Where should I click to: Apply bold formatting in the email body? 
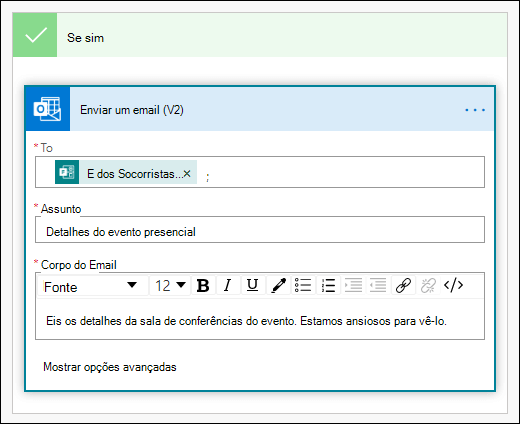pyautogui.click(x=203, y=286)
